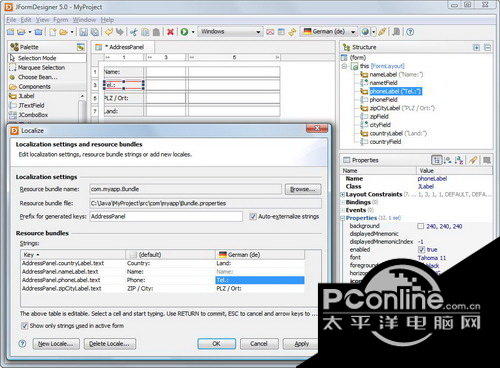Click the Browse... button
This screenshot has width=500, height=368.
tap(303, 189)
